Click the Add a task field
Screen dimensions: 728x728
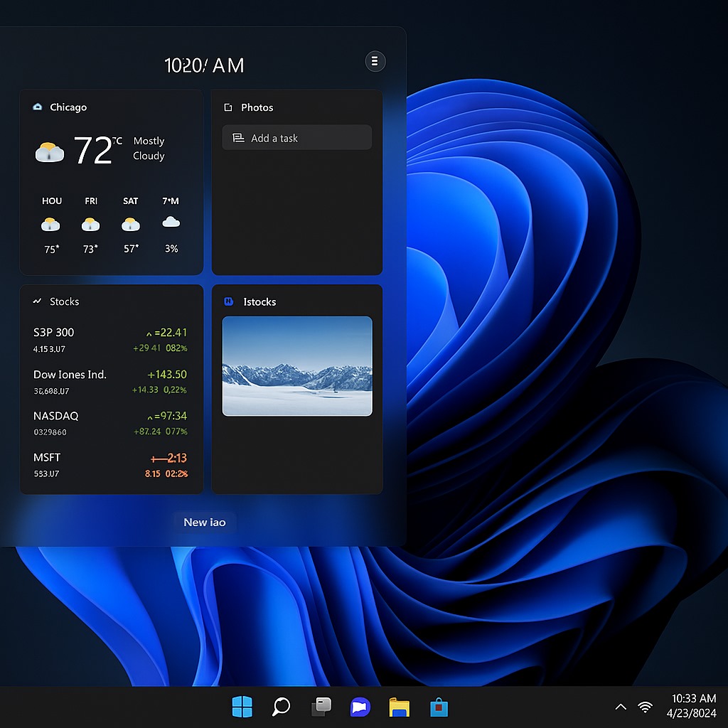296,138
